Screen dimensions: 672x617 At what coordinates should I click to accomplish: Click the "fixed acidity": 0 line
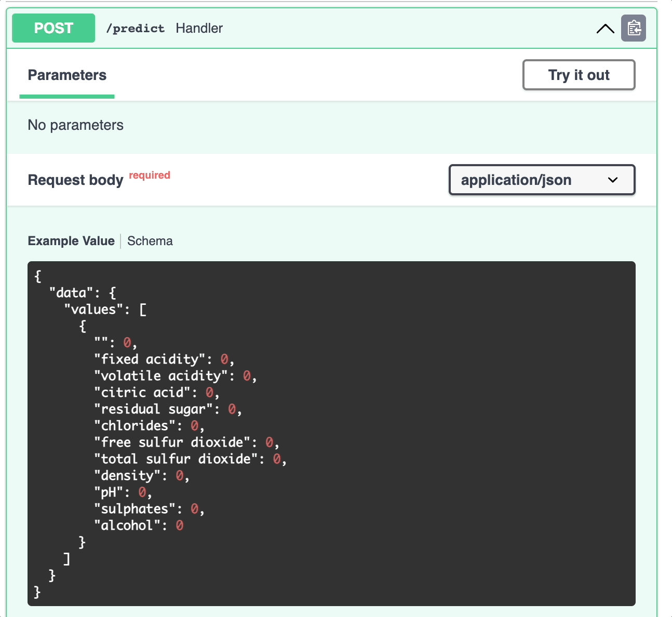164,359
